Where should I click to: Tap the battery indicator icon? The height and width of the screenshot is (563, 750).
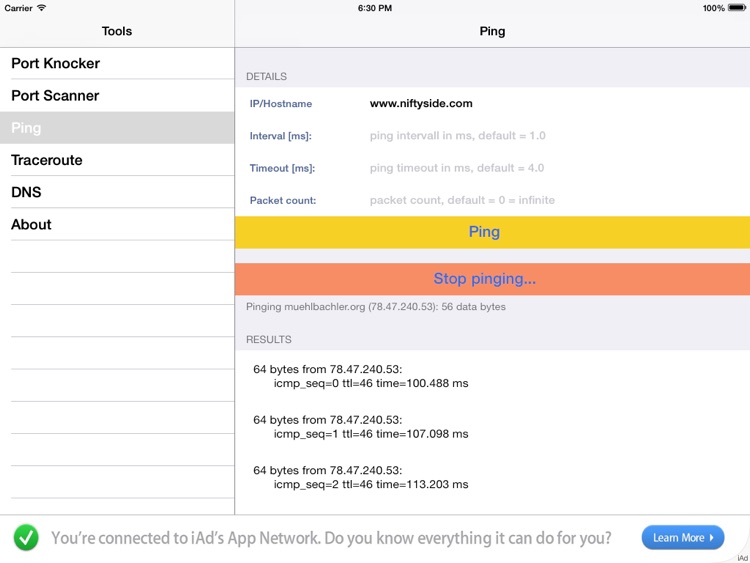(x=737, y=8)
